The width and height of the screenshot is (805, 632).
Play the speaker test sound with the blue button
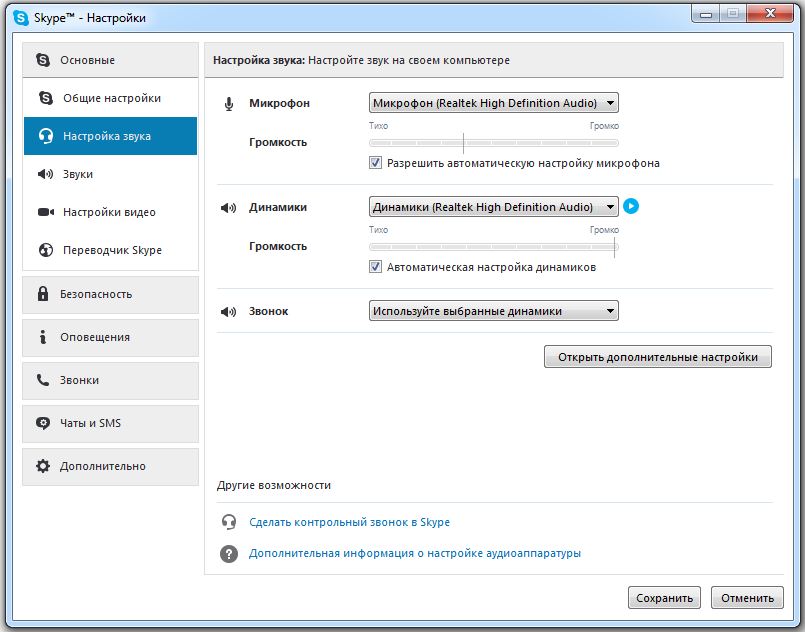[x=631, y=206]
